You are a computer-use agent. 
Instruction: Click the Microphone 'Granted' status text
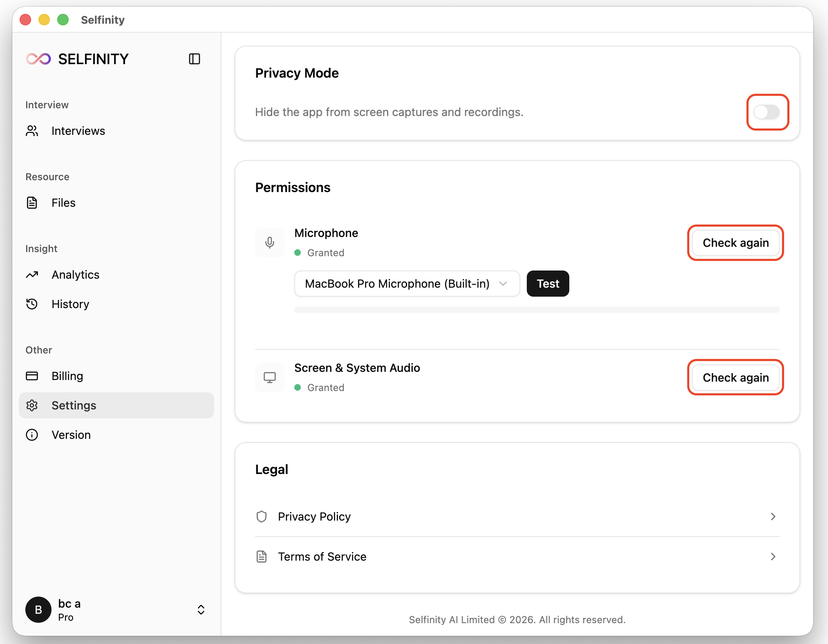point(326,253)
